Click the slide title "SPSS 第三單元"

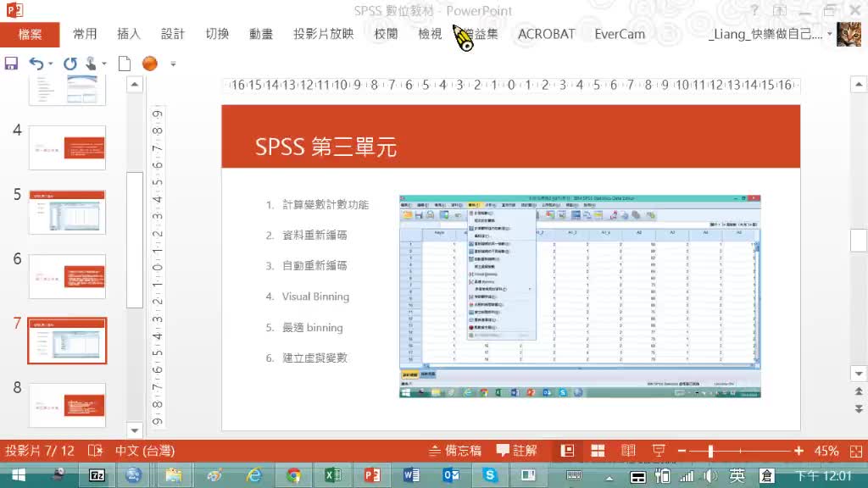tap(325, 147)
